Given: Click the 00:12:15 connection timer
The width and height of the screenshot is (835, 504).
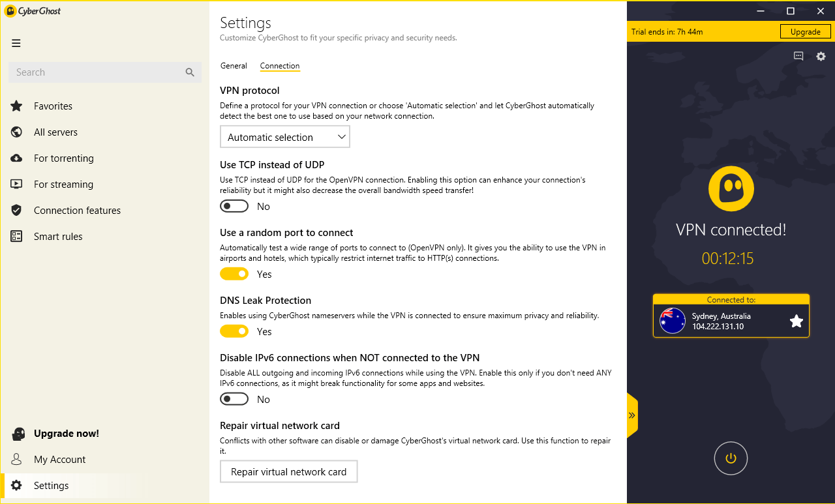Looking at the screenshot, I should point(728,259).
